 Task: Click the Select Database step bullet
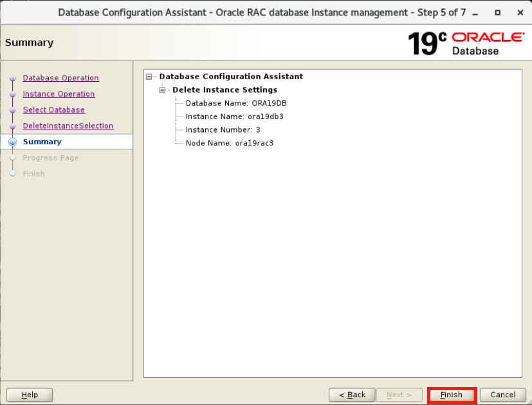point(13,110)
